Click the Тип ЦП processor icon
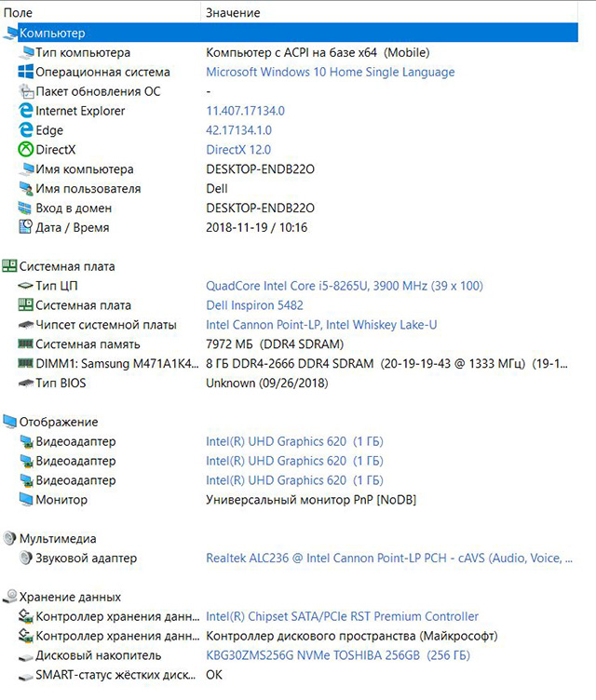Viewport: 596px width, 700px height. (25, 285)
